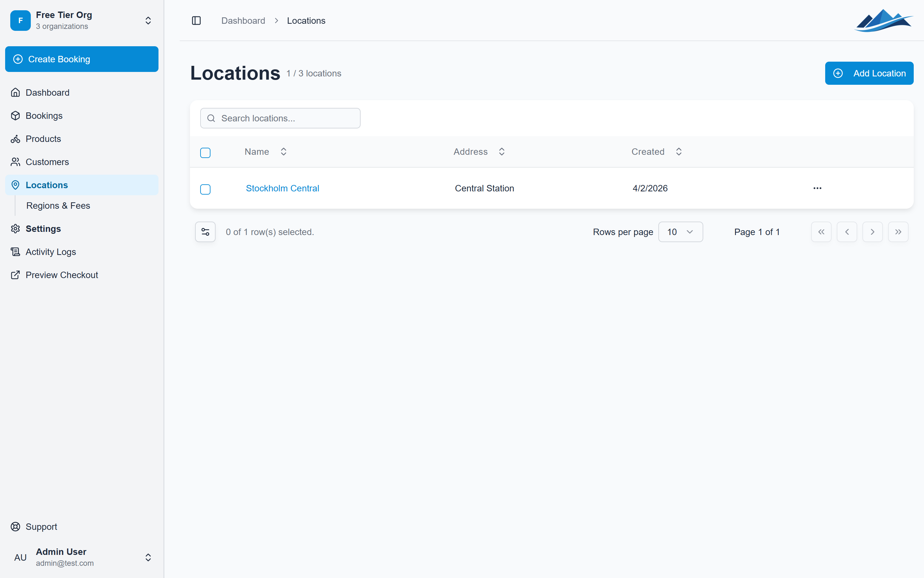Screen dimensions: 924x578
Task: Click the Free Tier Org avatar
Action: pyautogui.click(x=20, y=21)
